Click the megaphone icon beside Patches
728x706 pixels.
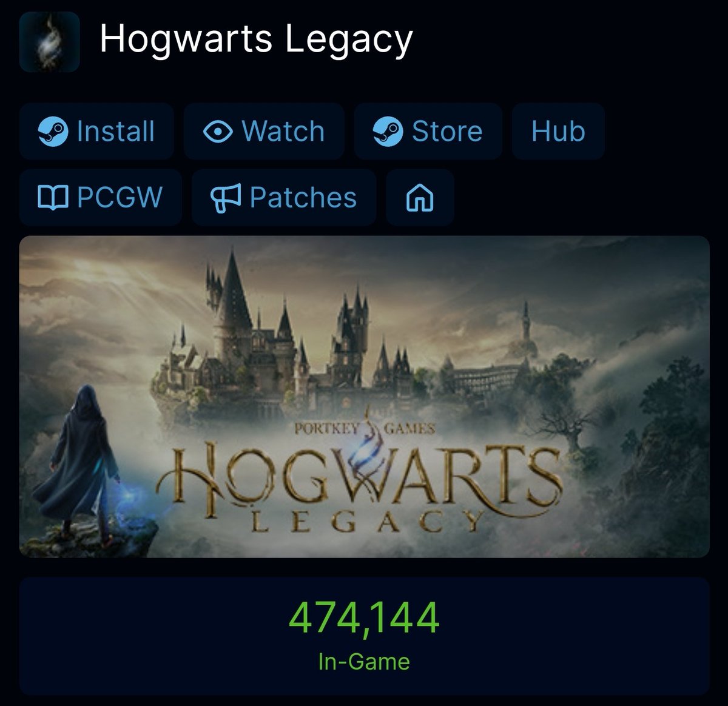[x=226, y=198]
